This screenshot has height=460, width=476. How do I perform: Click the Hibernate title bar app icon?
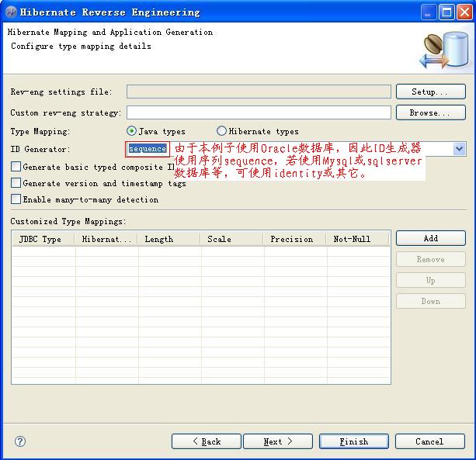point(11,12)
